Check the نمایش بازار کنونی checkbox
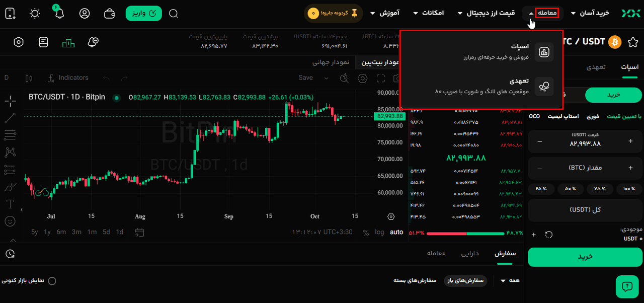Image resolution: width=644 pixels, height=303 pixels. tap(52, 281)
